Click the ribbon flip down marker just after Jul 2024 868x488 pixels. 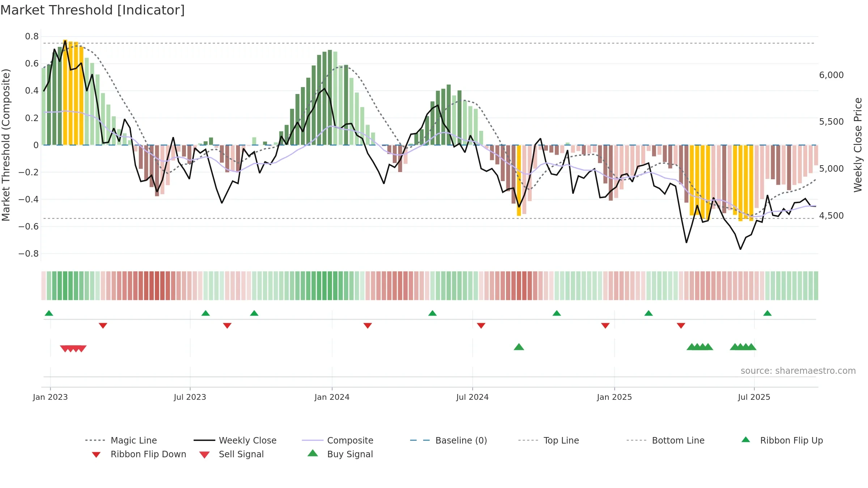[x=481, y=326]
